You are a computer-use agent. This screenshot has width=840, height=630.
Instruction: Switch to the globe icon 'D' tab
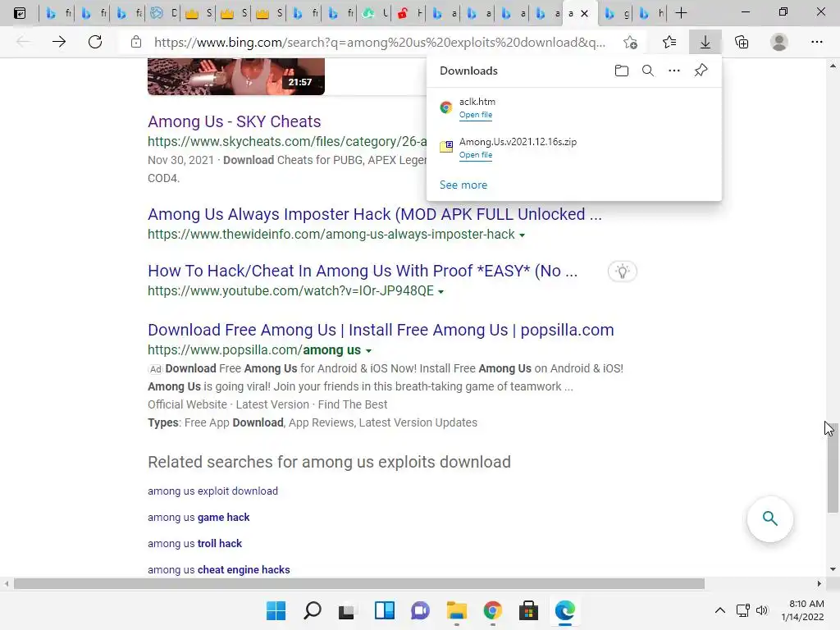point(163,13)
